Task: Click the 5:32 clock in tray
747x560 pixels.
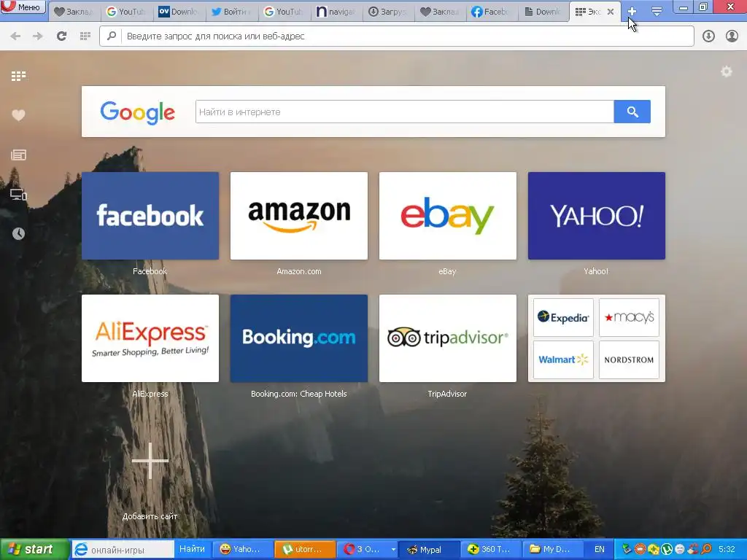Action: [727, 550]
